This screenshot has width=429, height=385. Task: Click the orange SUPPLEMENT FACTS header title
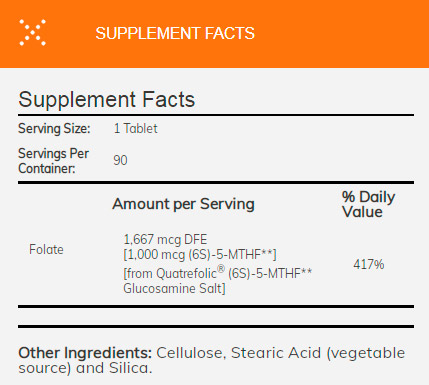pos(175,33)
